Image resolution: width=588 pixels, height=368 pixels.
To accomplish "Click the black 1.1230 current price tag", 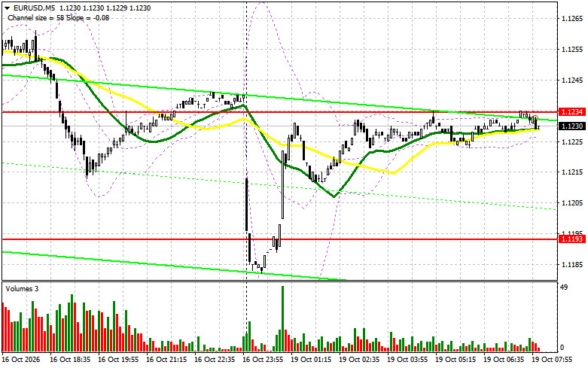I will click(x=572, y=126).
